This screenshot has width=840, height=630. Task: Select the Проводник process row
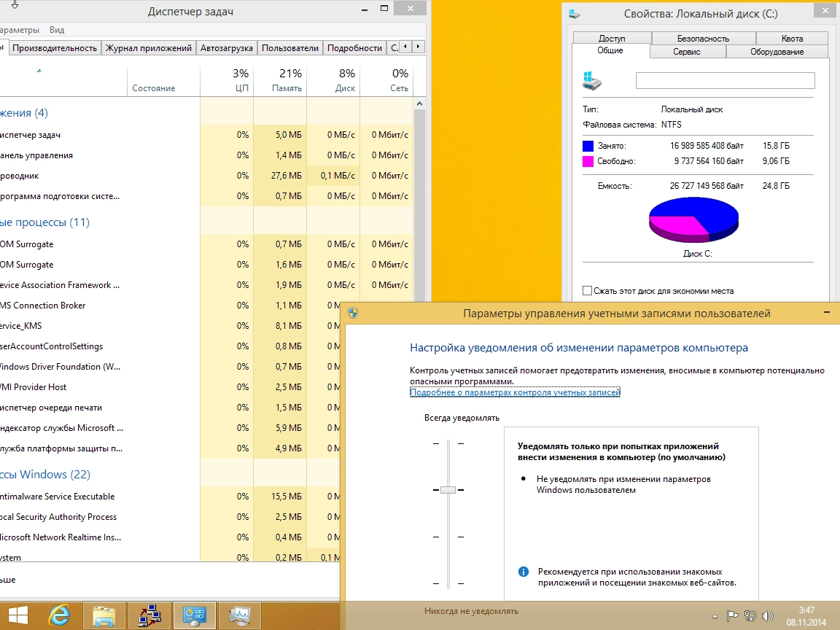click(x=206, y=176)
